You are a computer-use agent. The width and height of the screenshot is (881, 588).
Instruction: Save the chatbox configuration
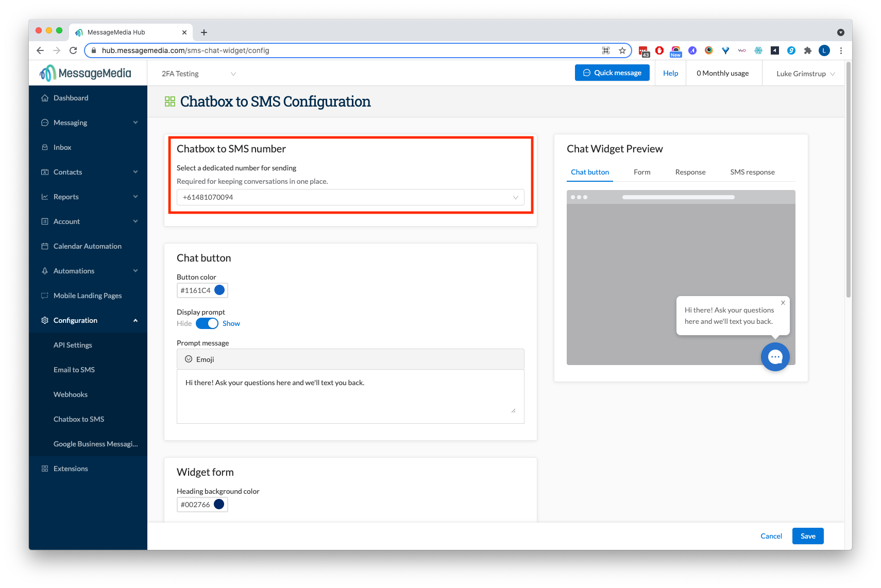tap(807, 536)
